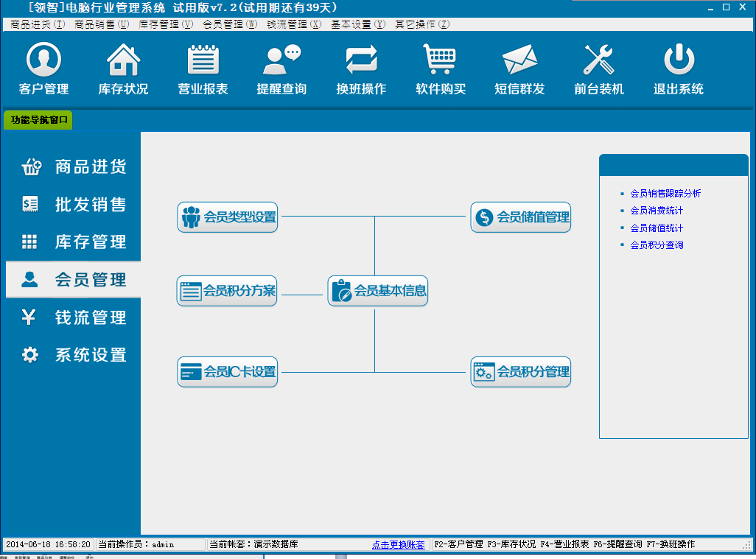Open the 会员积分查询 link

[x=657, y=245]
